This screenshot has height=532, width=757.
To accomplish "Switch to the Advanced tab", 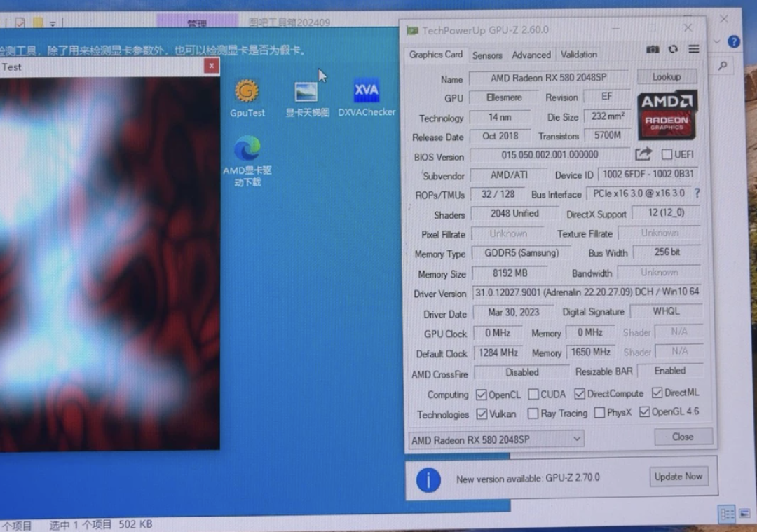I will click(531, 55).
